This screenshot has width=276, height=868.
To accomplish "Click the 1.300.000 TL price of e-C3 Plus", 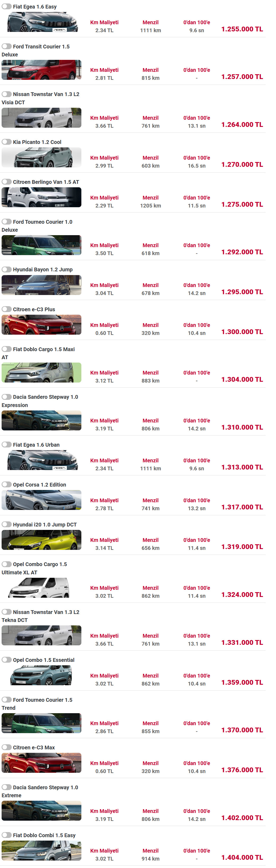I will tap(242, 332).
